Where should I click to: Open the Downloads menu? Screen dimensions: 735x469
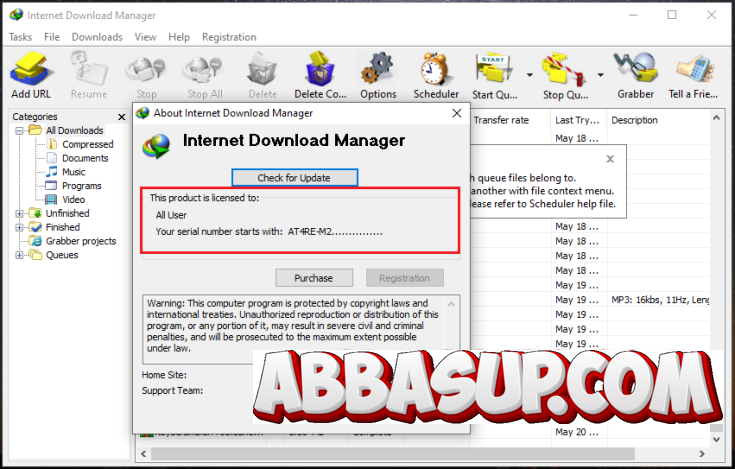point(97,37)
